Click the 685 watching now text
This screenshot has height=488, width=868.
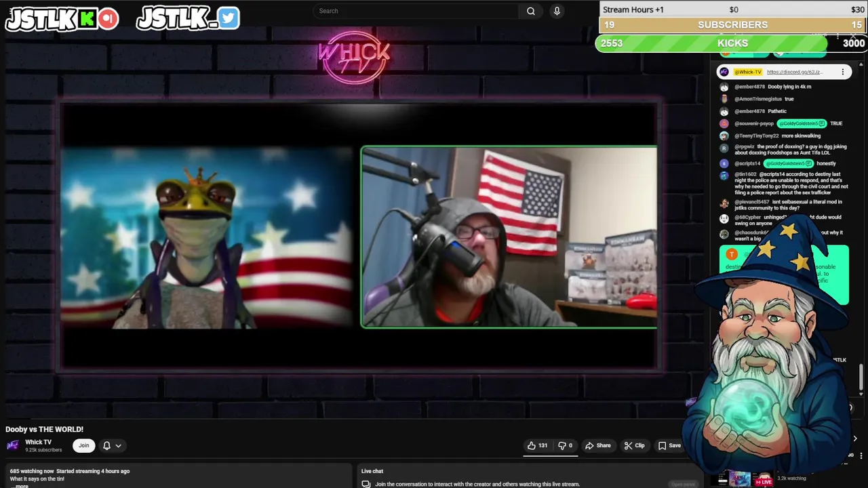(x=32, y=471)
